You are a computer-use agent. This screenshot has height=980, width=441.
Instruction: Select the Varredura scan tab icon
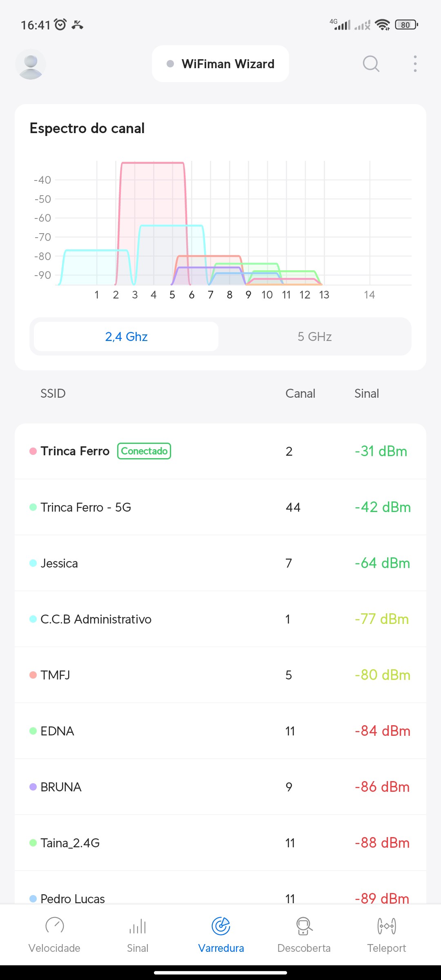(221, 926)
